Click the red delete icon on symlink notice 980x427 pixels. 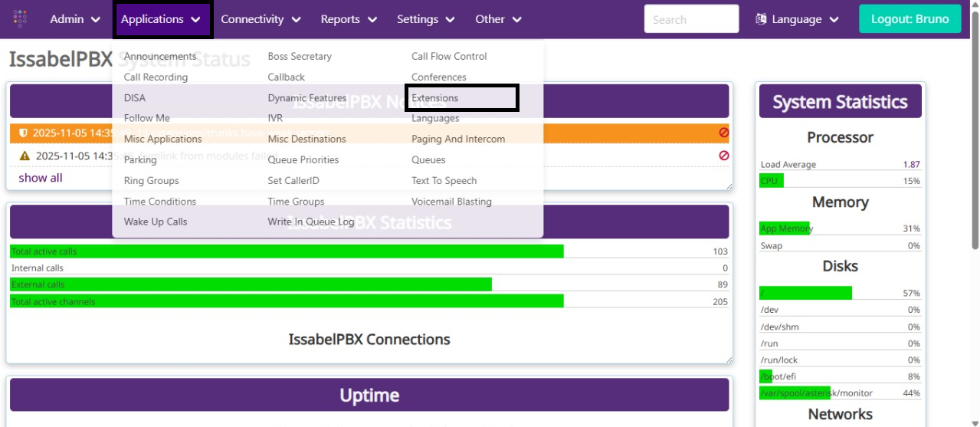tap(723, 156)
